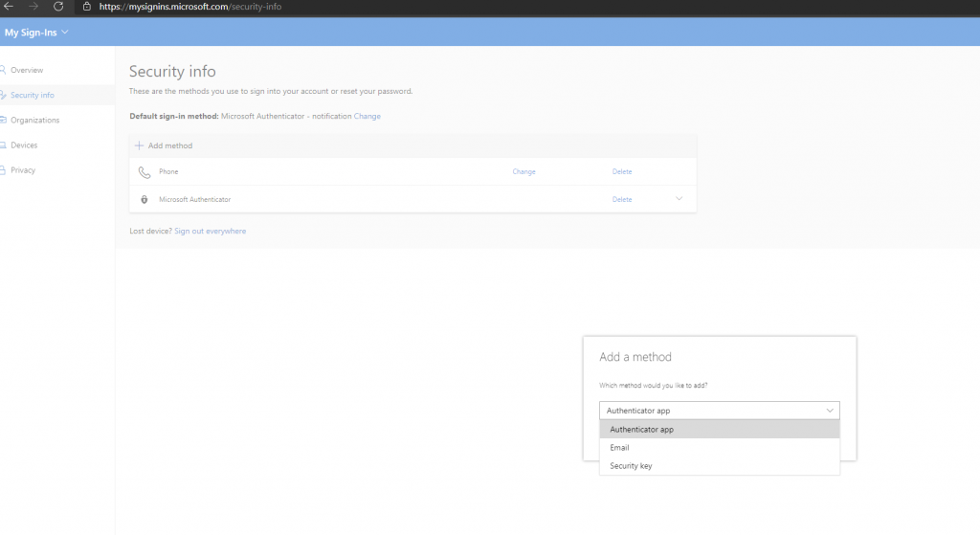980x535 pixels.
Task: Open the My Sign-Ins header dropdown
Action: click(36, 33)
